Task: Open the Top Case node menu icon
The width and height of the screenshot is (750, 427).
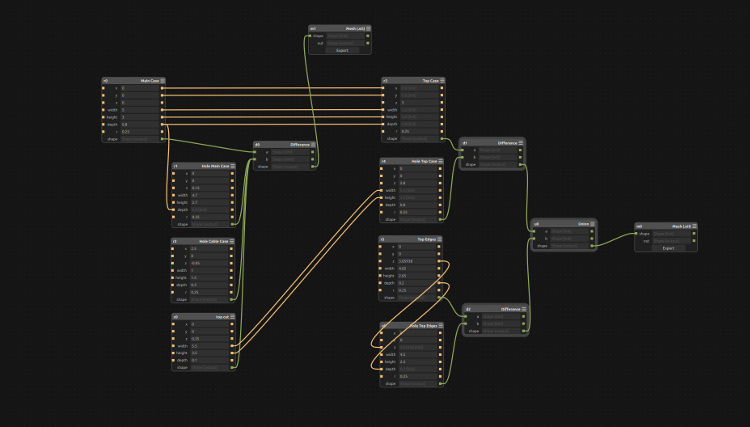Action: click(x=442, y=81)
